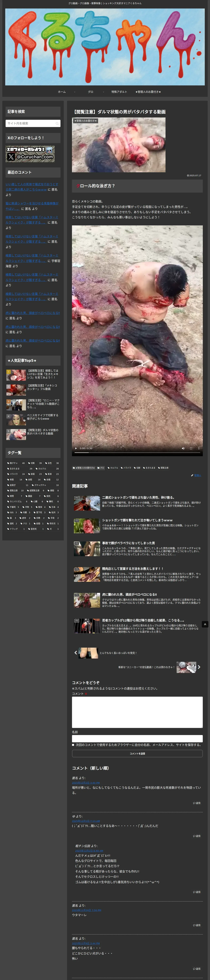Click the article title 【閲覧注意】ダルマ状態の男がバタバタする動画
This screenshot has height=980, width=210.
point(119,112)
